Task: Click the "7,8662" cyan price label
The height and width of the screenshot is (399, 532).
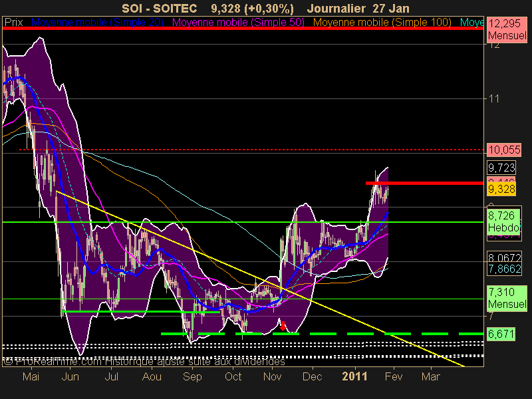Action: [504, 269]
